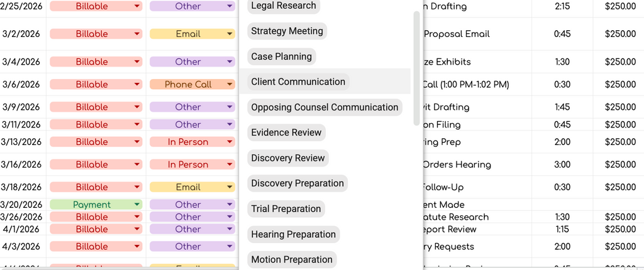
Task: Choose Opposing Counsel Communication option
Action: (x=325, y=107)
